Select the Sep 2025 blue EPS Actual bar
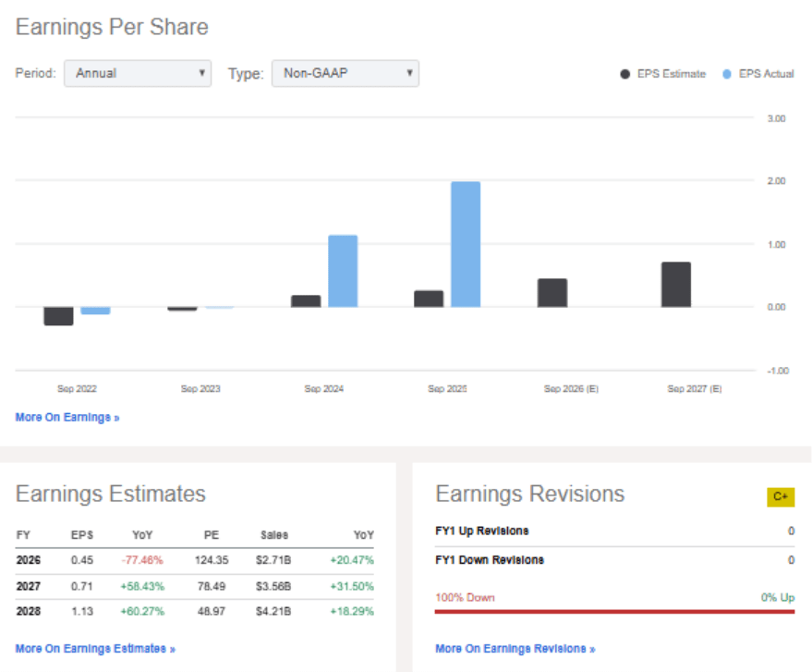This screenshot has width=812, height=672. (x=466, y=244)
